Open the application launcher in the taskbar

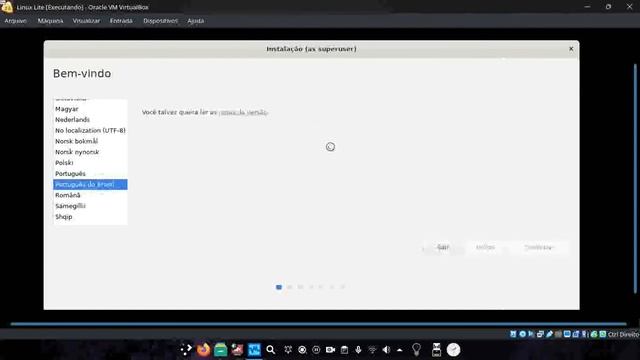coord(186,350)
